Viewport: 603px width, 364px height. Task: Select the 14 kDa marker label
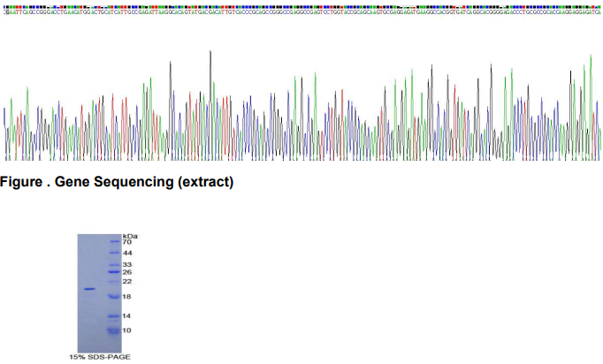[127, 316]
